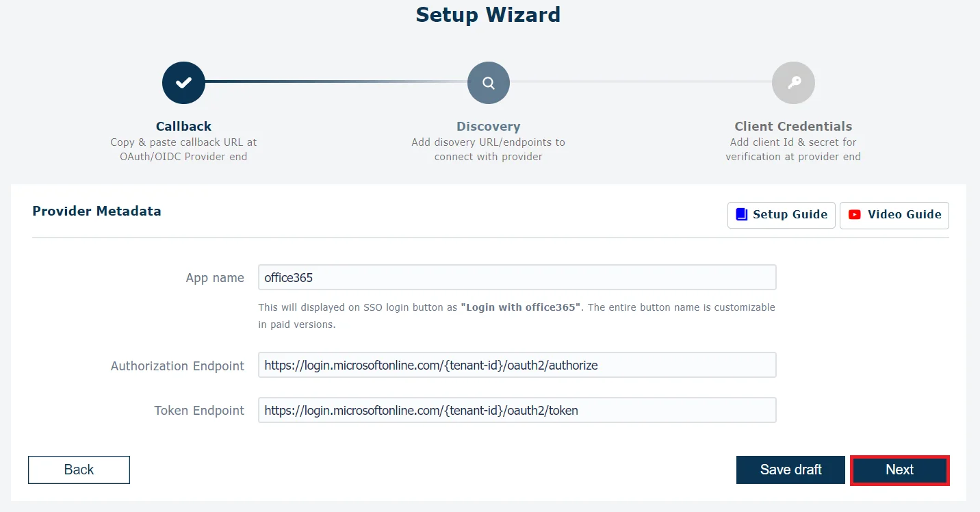Go back to the previous step
This screenshot has height=512, width=980.
tap(79, 470)
